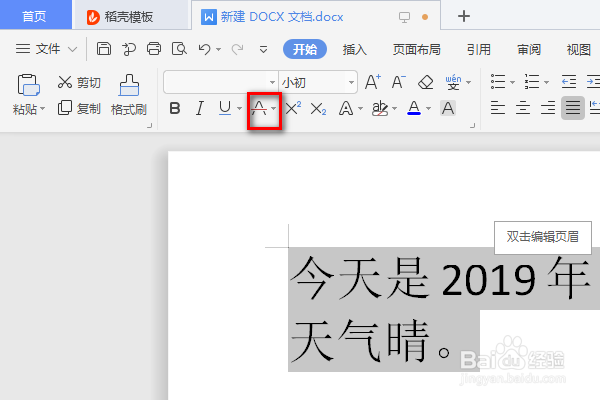Click the Text Effects outlined A icon
The image size is (600, 400).
(x=346, y=109)
